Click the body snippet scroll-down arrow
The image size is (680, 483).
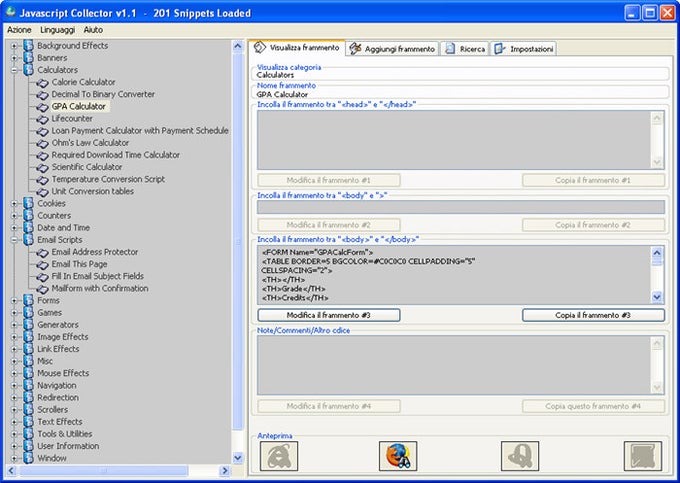point(657,297)
